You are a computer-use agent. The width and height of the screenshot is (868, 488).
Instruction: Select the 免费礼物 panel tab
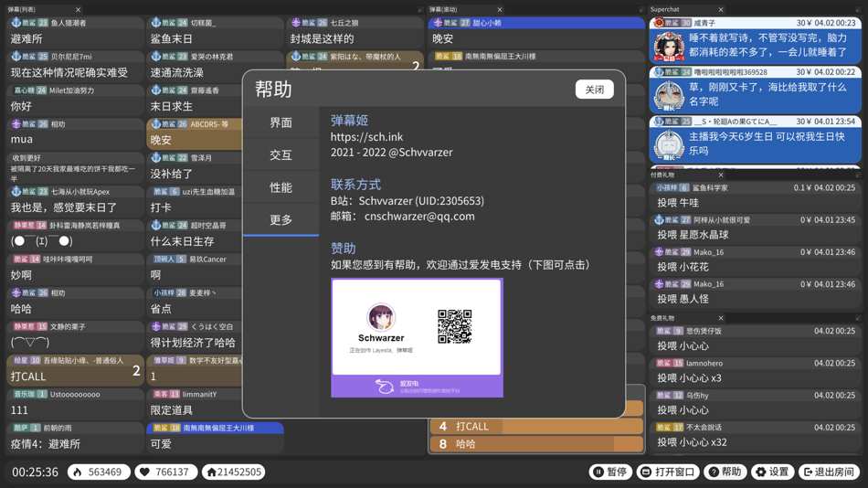662,318
